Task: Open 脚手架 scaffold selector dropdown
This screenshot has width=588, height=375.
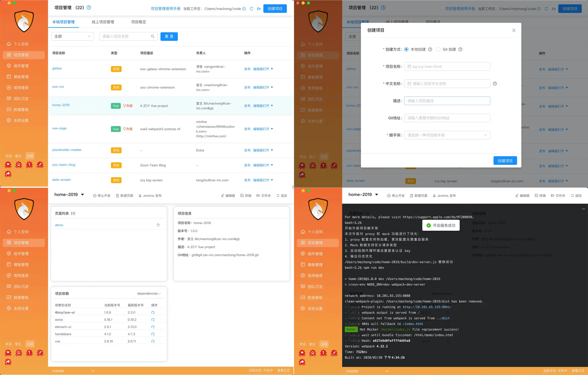Action: (447, 135)
